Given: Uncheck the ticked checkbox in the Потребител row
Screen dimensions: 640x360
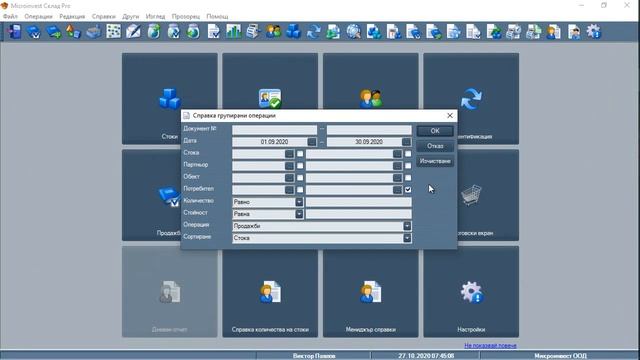Looking at the screenshot, I should [408, 190].
